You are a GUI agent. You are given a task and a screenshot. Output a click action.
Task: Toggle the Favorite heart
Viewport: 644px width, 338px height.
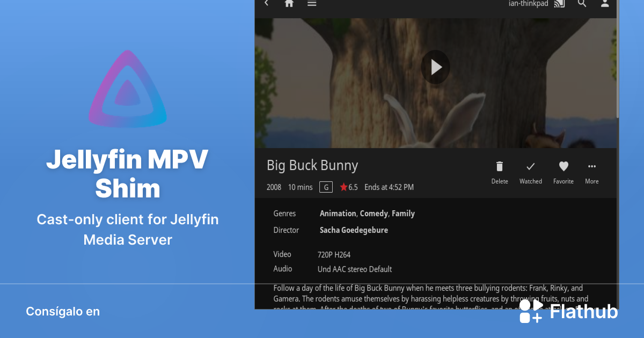point(563,167)
